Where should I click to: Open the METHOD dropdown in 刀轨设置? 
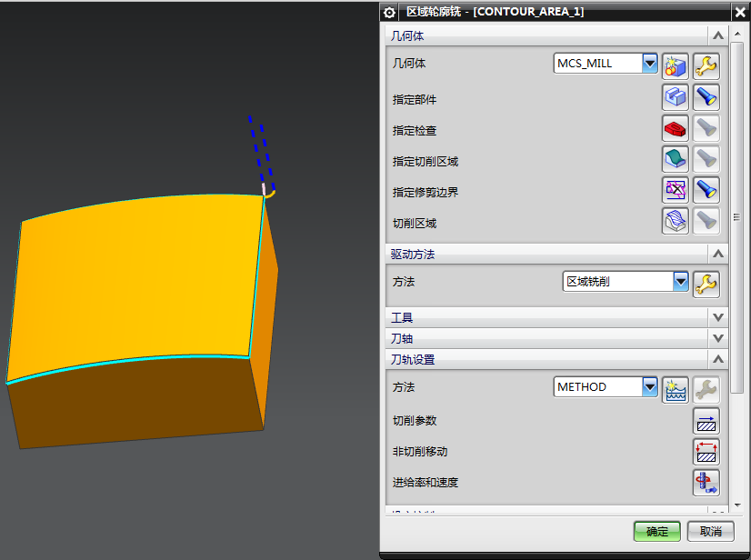coord(649,387)
